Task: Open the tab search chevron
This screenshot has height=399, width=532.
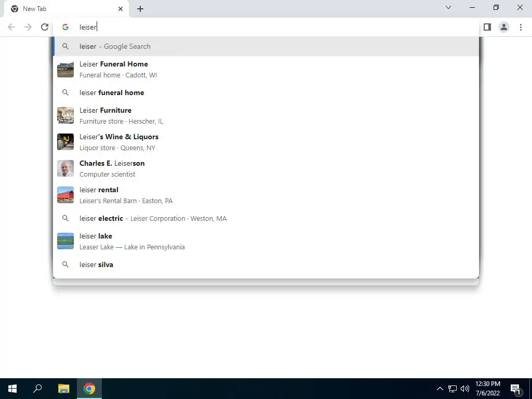Action: coord(448,7)
